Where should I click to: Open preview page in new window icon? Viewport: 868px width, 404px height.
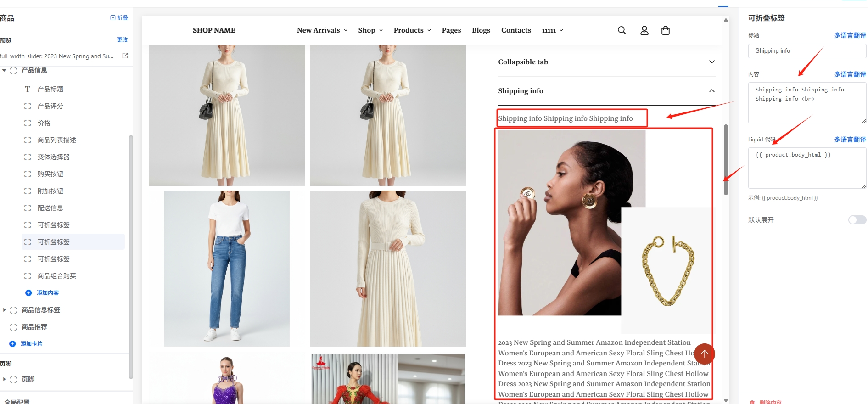125,56
